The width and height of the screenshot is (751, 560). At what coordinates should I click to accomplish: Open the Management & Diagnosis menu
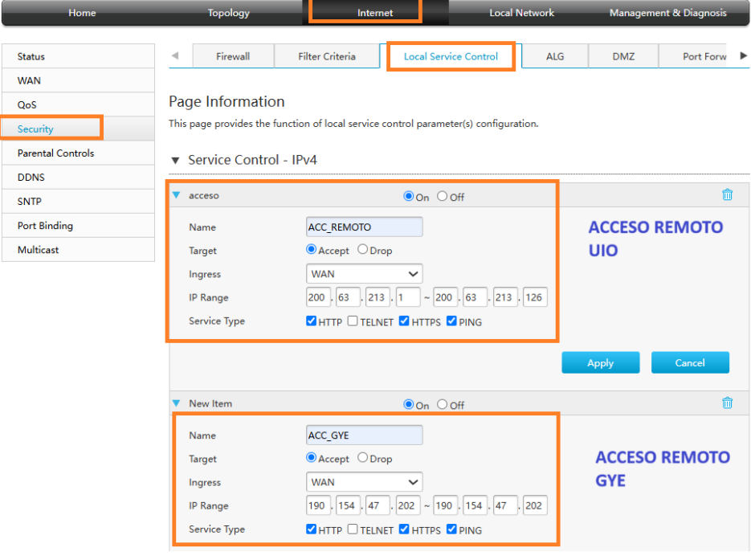pos(668,13)
